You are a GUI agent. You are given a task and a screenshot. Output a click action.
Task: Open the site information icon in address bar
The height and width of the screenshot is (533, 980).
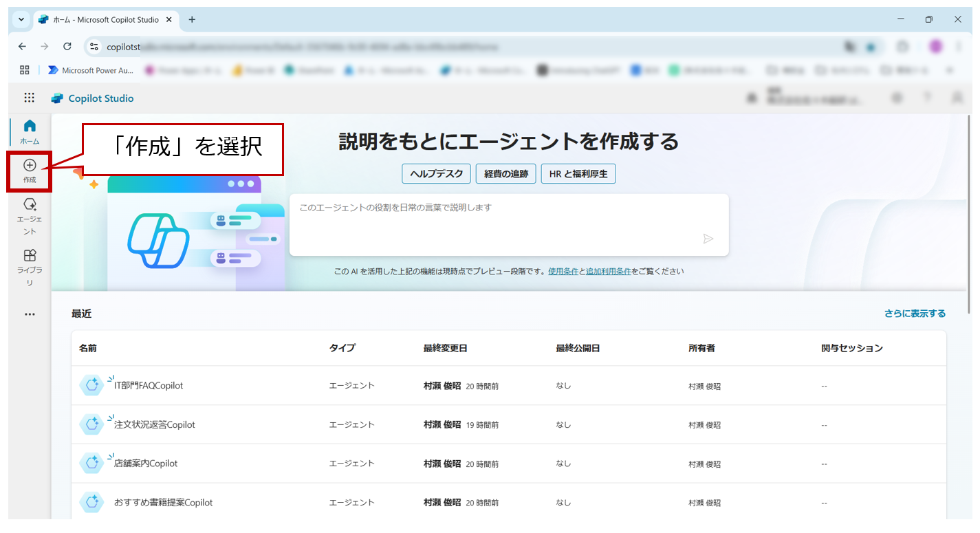[95, 47]
